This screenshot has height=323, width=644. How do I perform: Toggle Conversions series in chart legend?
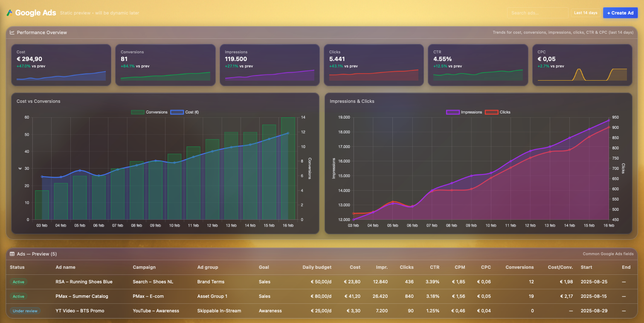(x=150, y=112)
